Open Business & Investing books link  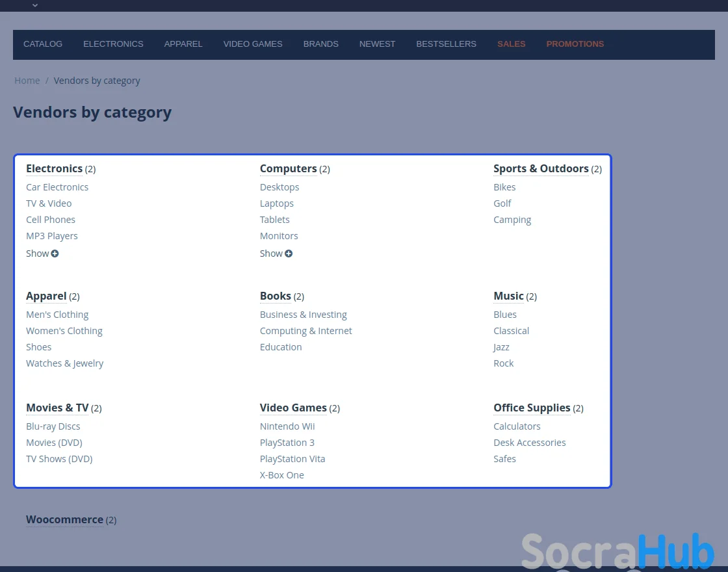pyautogui.click(x=304, y=315)
